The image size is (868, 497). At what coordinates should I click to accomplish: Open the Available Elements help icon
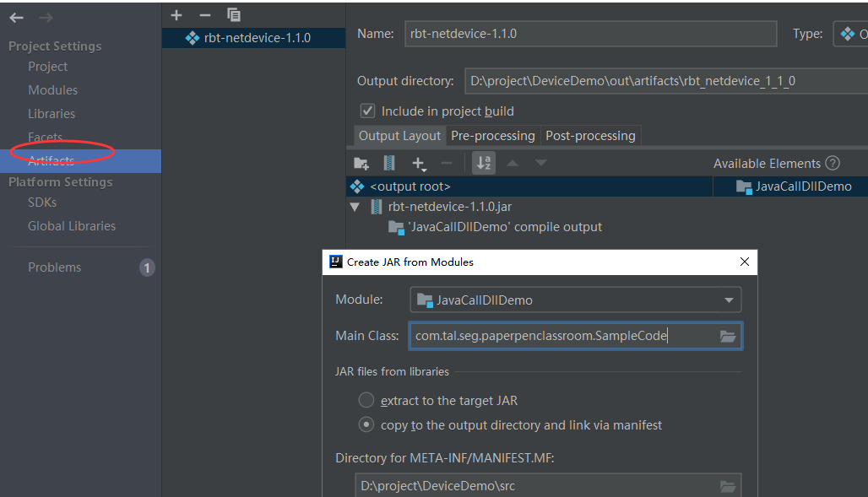point(833,163)
